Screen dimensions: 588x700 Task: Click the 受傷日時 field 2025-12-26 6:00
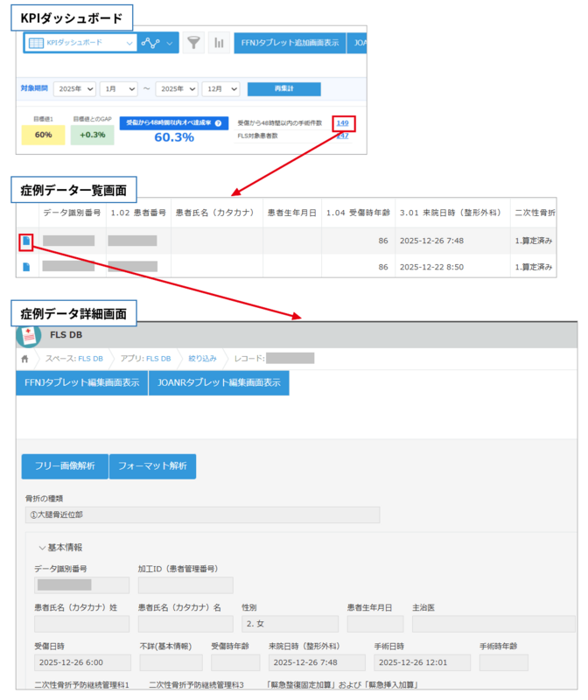coord(82,662)
